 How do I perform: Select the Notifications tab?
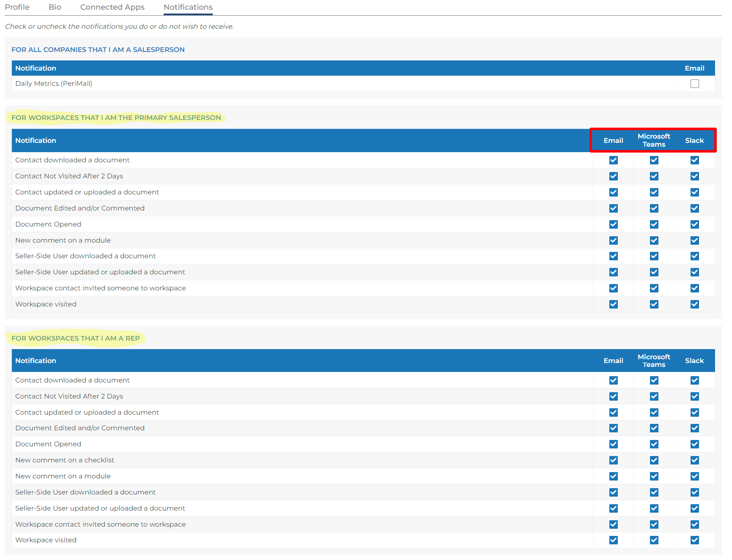pyautogui.click(x=188, y=7)
